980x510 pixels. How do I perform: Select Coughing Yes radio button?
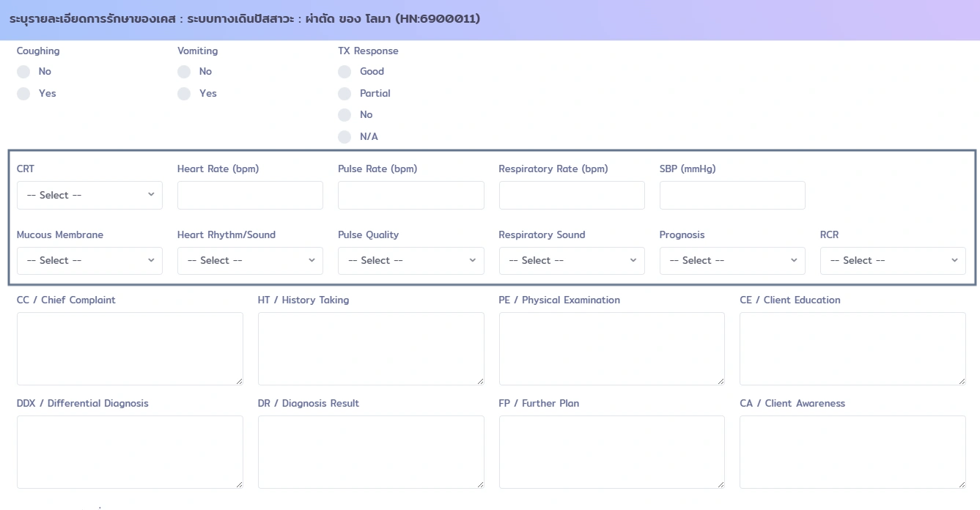pyautogui.click(x=23, y=94)
